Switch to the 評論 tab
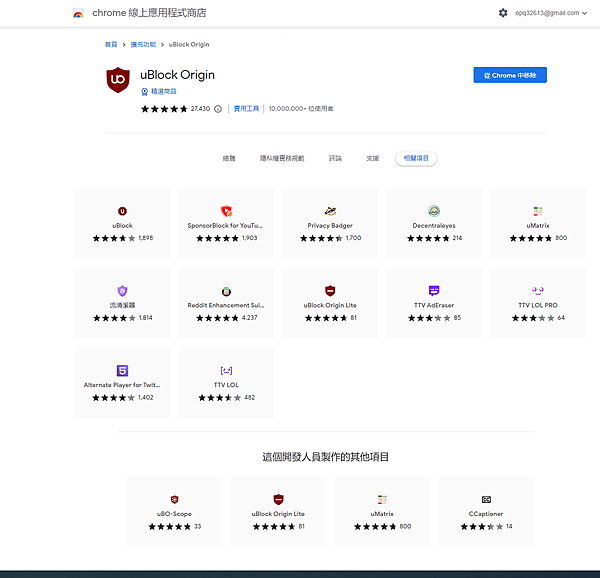 (x=335, y=158)
